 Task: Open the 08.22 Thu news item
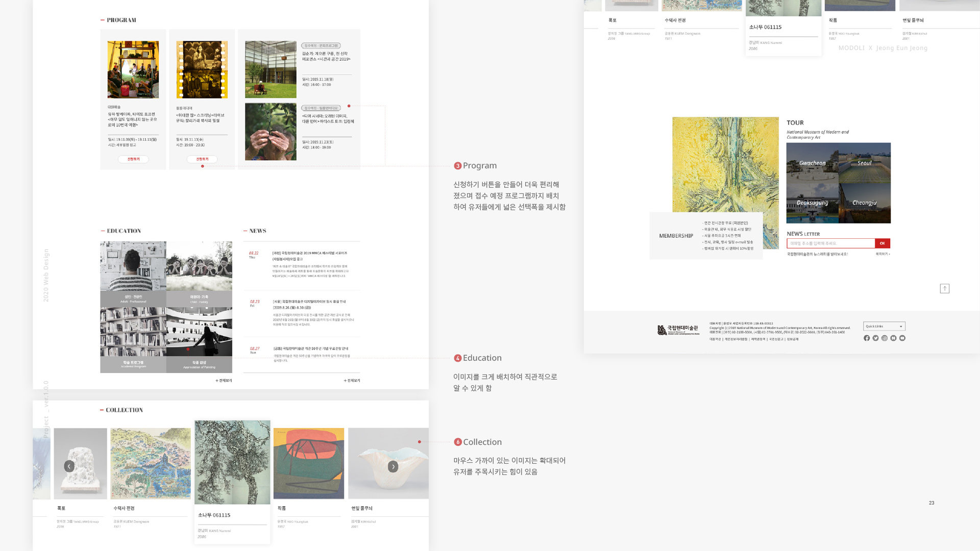[302, 264]
